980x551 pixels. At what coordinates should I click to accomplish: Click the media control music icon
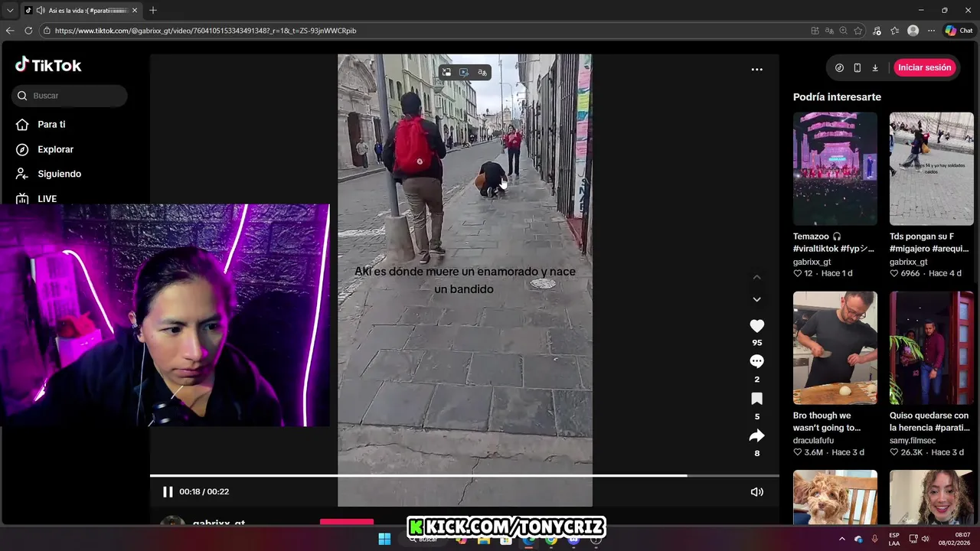(877, 31)
